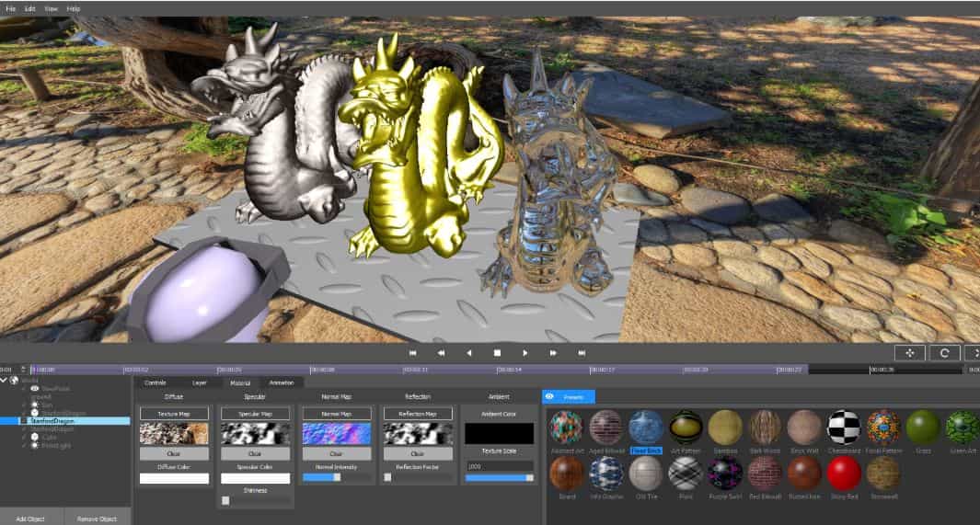Image resolution: width=980 pixels, height=525 pixels.
Task: Click the purple-blue normal map thumbnail
Action: pyautogui.click(x=336, y=433)
